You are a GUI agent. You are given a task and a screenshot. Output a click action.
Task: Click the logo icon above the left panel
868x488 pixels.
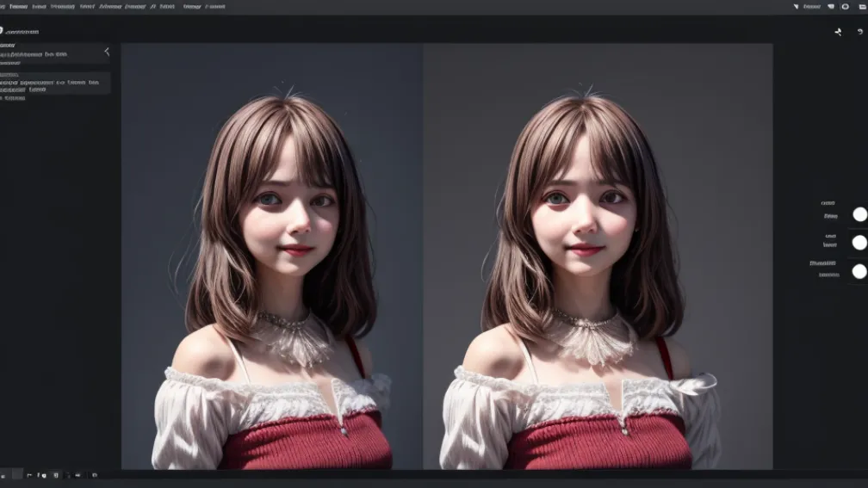1,31
